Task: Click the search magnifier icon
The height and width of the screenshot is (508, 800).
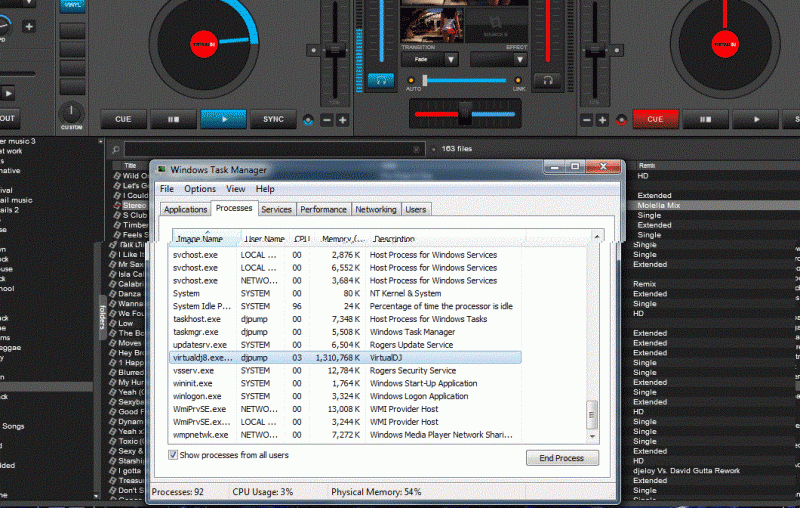Action: 116,149
